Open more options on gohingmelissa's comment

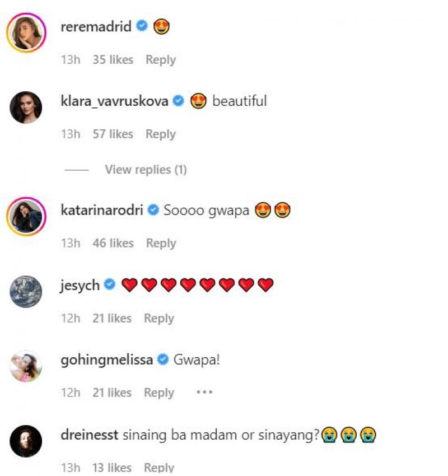click(x=204, y=393)
